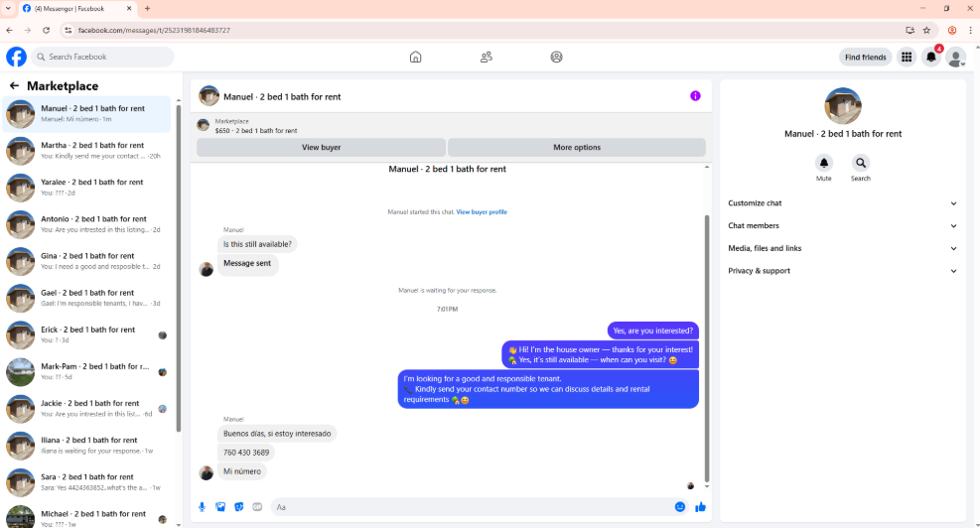This screenshot has height=528, width=980.
Task: Open the Groups icon in top navigation
Action: click(556, 57)
